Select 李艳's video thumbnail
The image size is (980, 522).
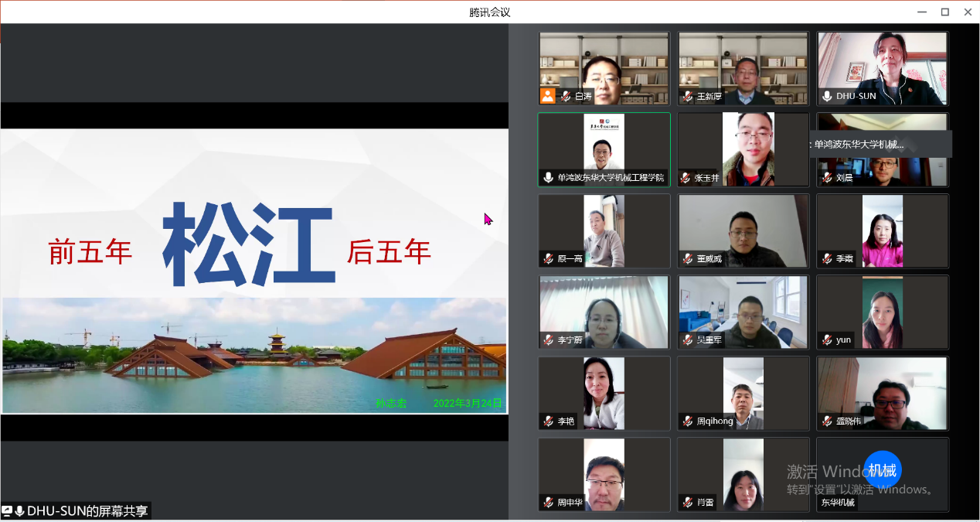tap(604, 393)
